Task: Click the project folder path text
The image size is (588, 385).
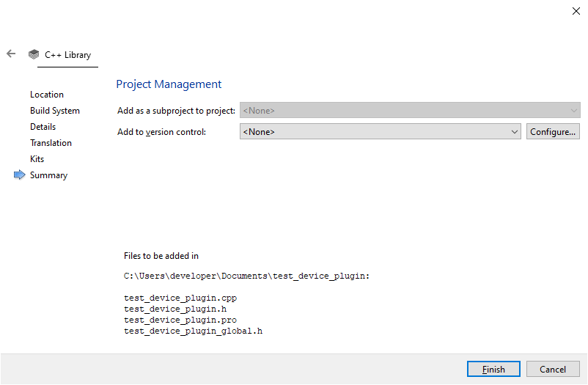Action: coord(247,276)
